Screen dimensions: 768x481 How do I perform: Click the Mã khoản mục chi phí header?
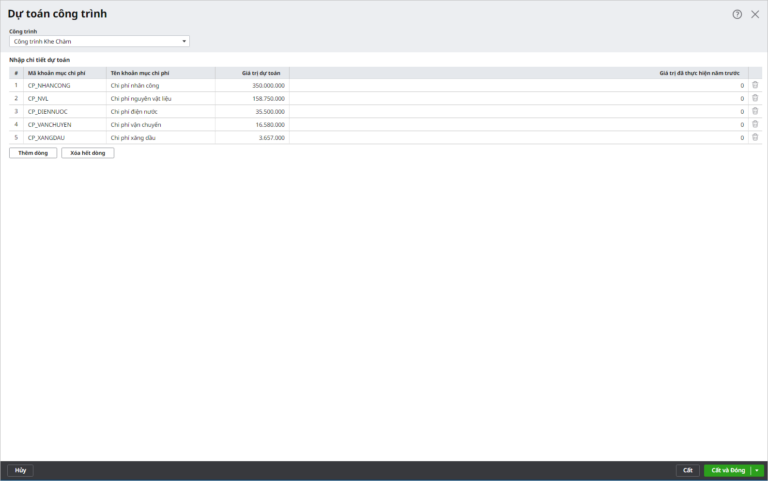point(65,73)
